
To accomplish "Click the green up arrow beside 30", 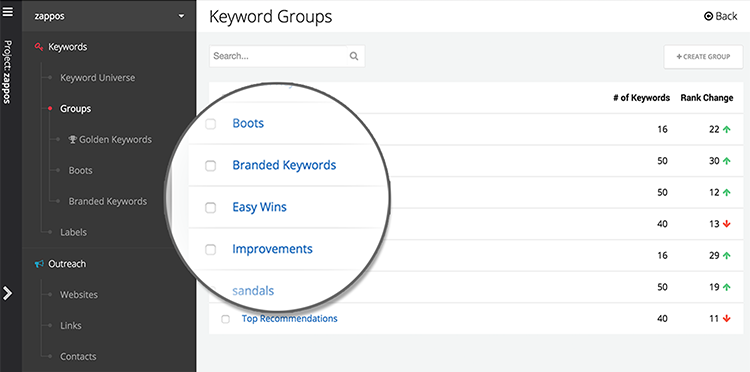I will click(x=727, y=161).
